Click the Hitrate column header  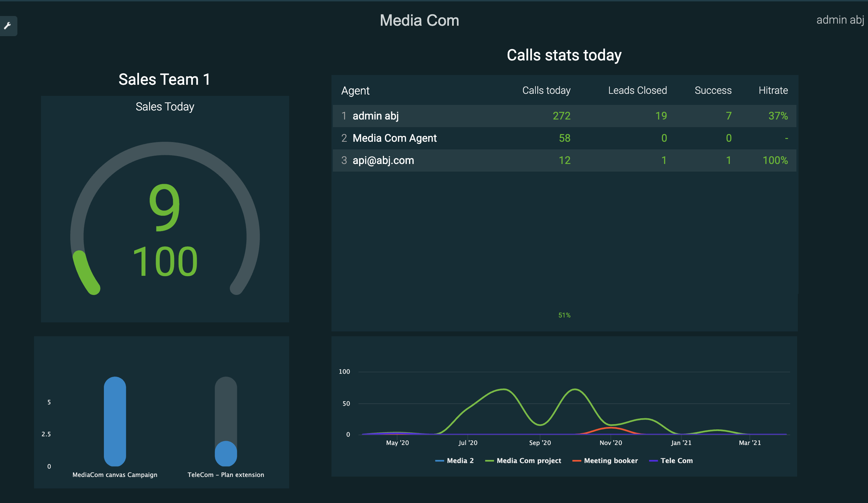[x=773, y=90]
